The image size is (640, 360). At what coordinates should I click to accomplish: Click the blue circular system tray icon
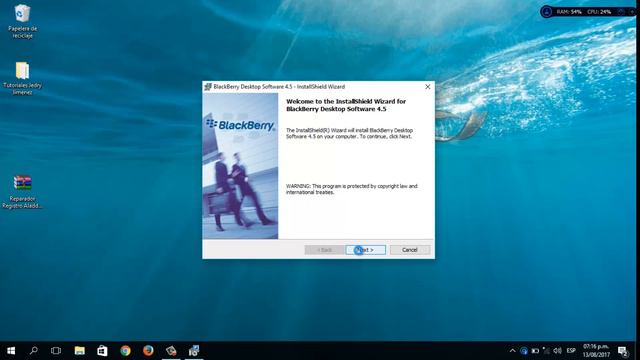524,351
